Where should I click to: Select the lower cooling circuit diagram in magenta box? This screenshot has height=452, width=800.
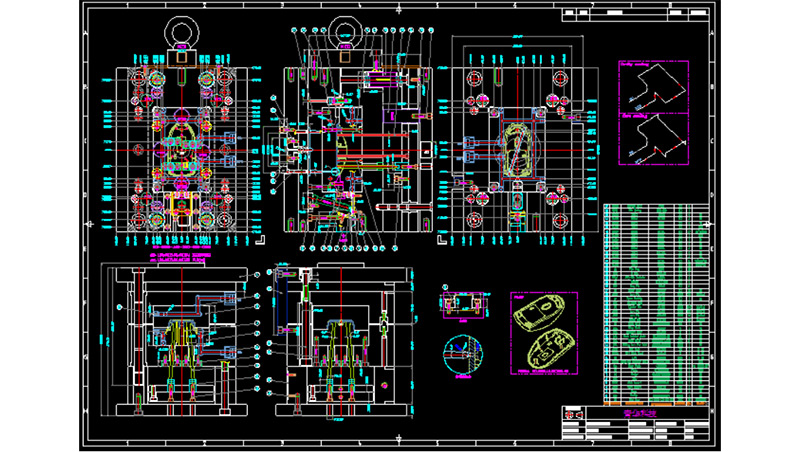tap(652, 140)
